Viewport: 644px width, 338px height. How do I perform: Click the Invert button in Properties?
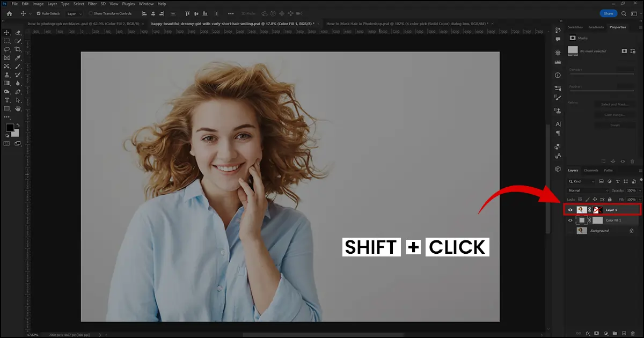click(x=615, y=125)
